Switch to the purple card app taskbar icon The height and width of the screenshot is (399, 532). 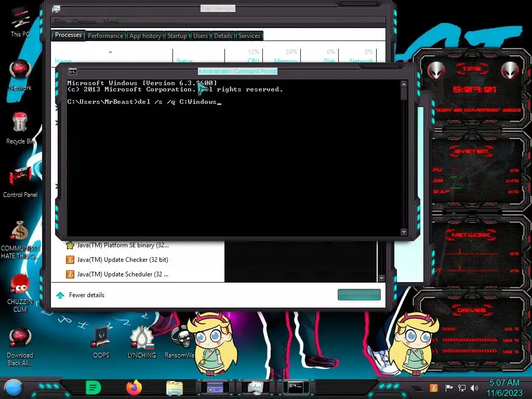click(215, 387)
